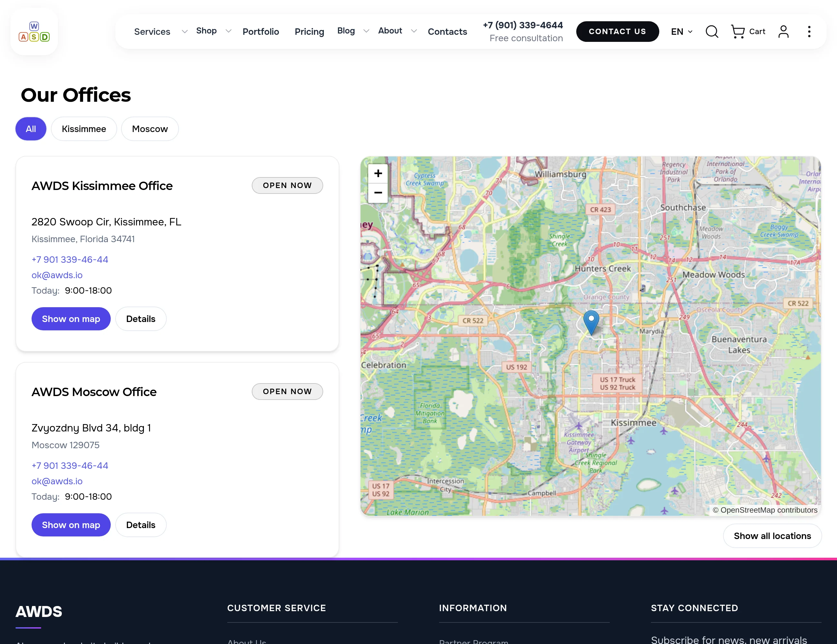Open the EN language selector
The image size is (837, 644).
coord(682,32)
